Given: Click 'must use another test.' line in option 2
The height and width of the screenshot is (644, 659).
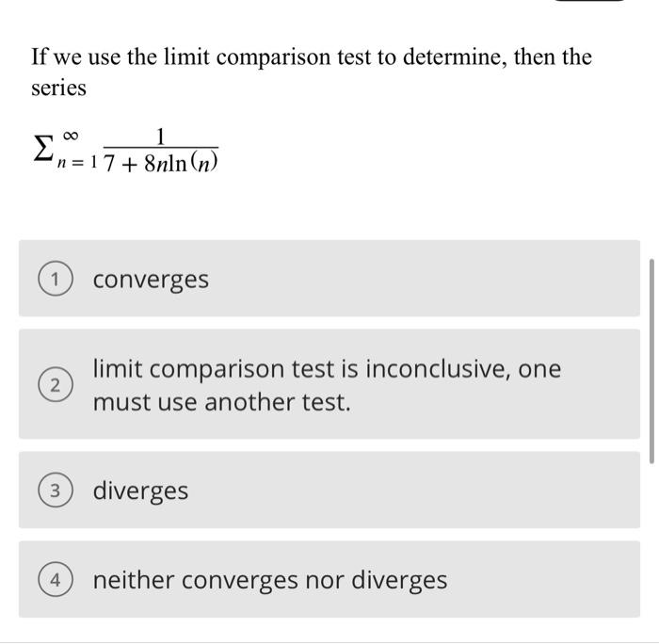Looking at the screenshot, I should pyautogui.click(x=221, y=402).
